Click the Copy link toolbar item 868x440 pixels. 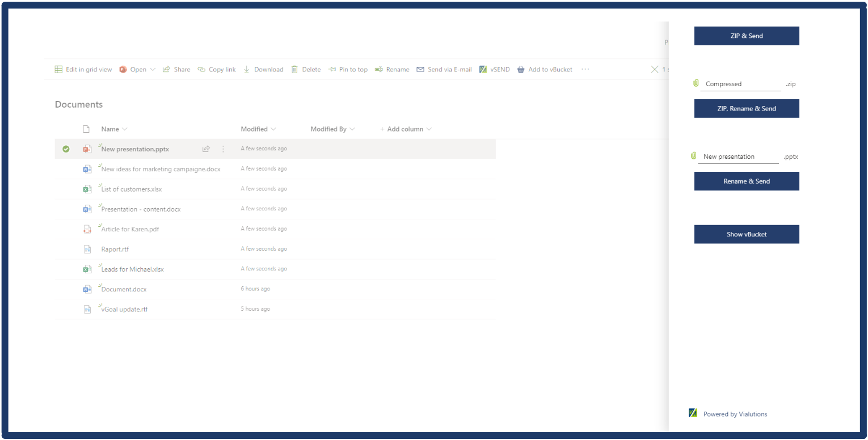coord(217,70)
